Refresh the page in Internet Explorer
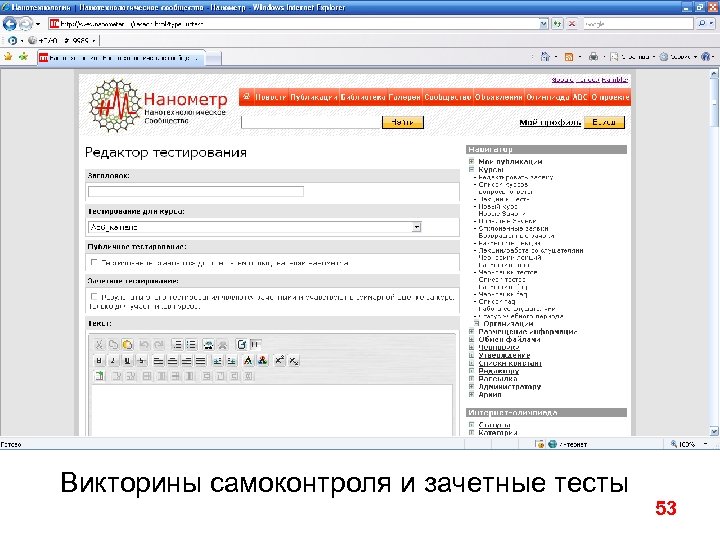 (557, 23)
